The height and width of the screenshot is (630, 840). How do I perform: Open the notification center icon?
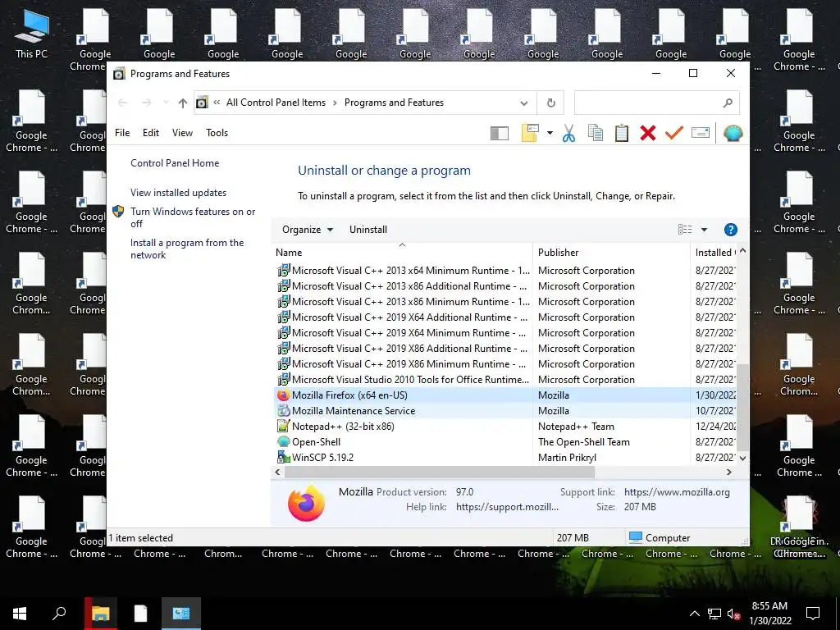coord(813,614)
